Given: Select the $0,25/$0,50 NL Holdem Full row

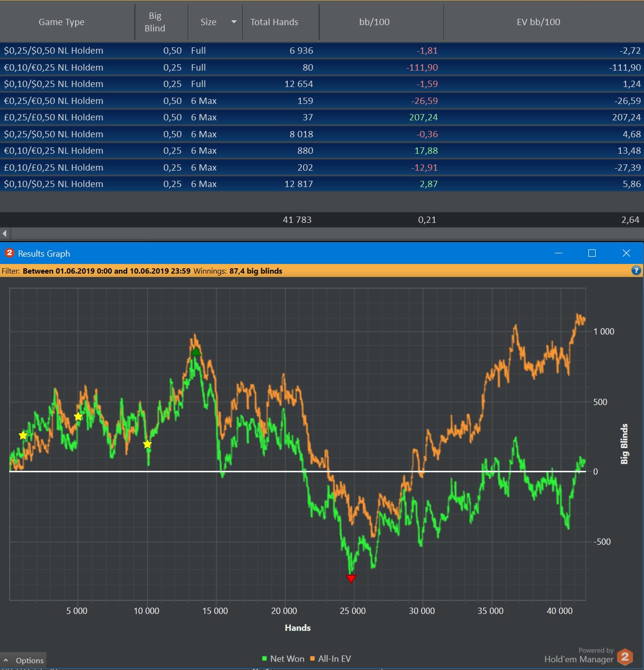Looking at the screenshot, I should [x=322, y=50].
